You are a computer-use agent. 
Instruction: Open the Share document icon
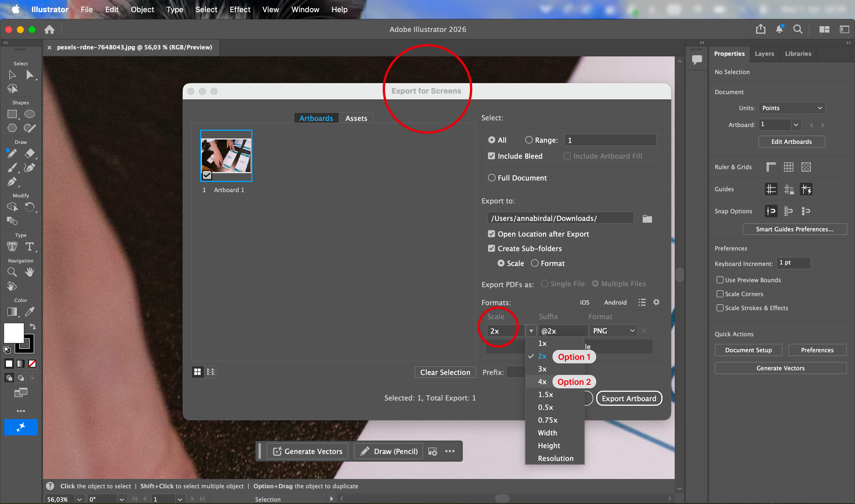[760, 29]
